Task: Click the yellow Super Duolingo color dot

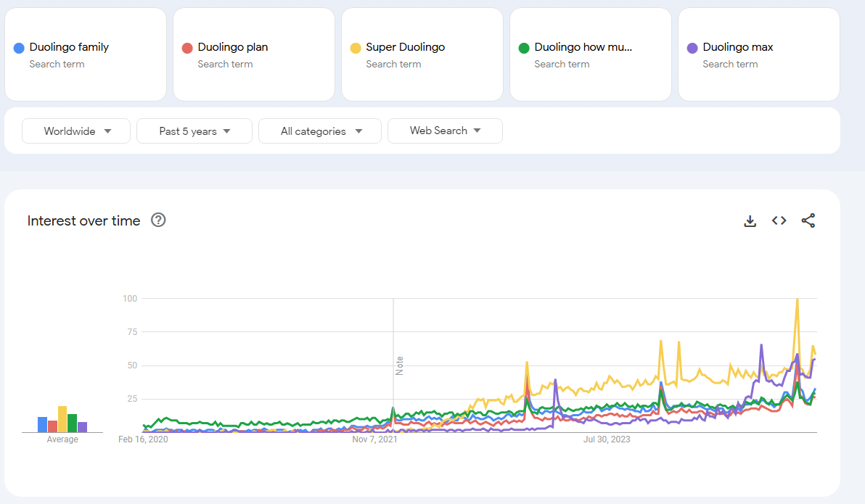Action: point(356,48)
